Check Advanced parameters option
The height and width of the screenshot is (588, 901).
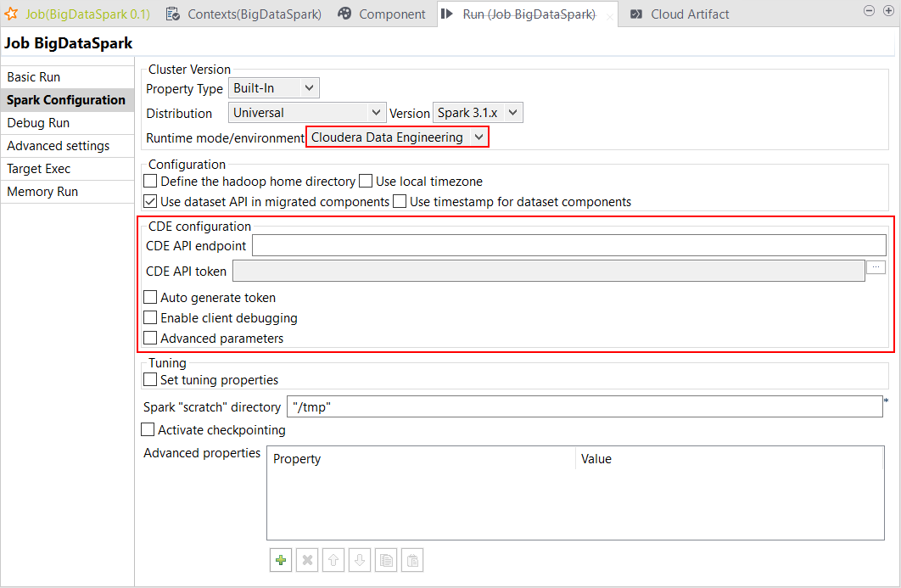click(x=150, y=338)
